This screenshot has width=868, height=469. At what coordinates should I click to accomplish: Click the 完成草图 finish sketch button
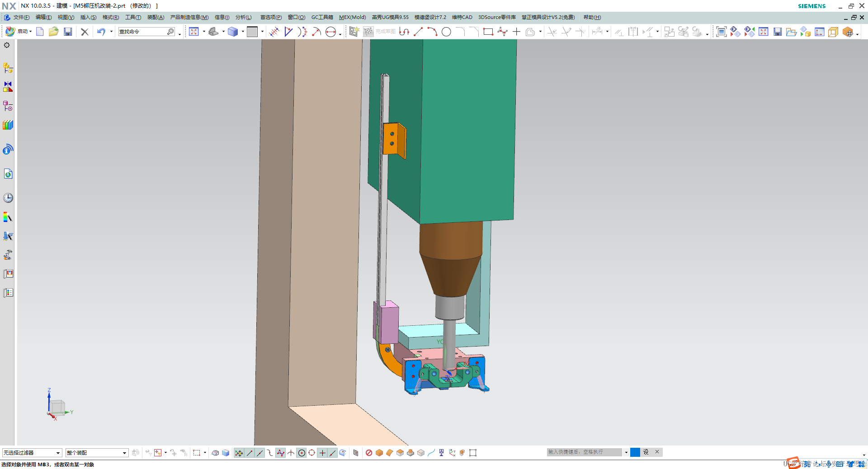380,32
